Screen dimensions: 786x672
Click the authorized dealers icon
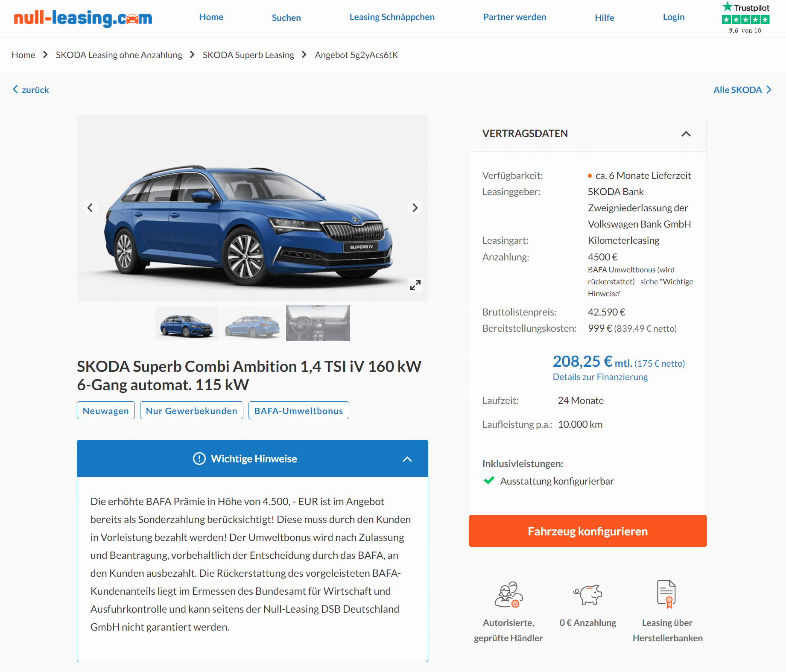508,594
